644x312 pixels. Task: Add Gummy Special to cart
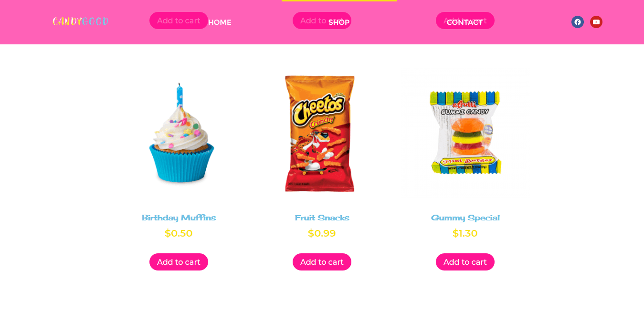[x=465, y=262]
